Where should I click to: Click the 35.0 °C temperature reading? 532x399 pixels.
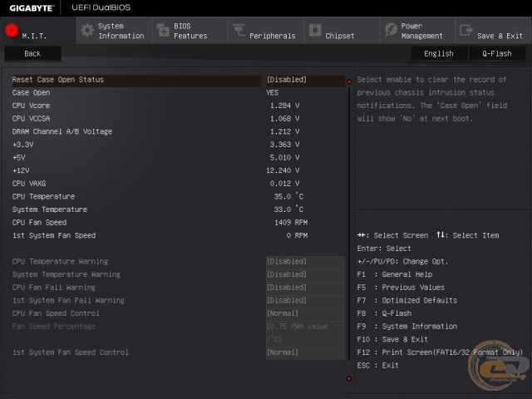[x=288, y=196]
